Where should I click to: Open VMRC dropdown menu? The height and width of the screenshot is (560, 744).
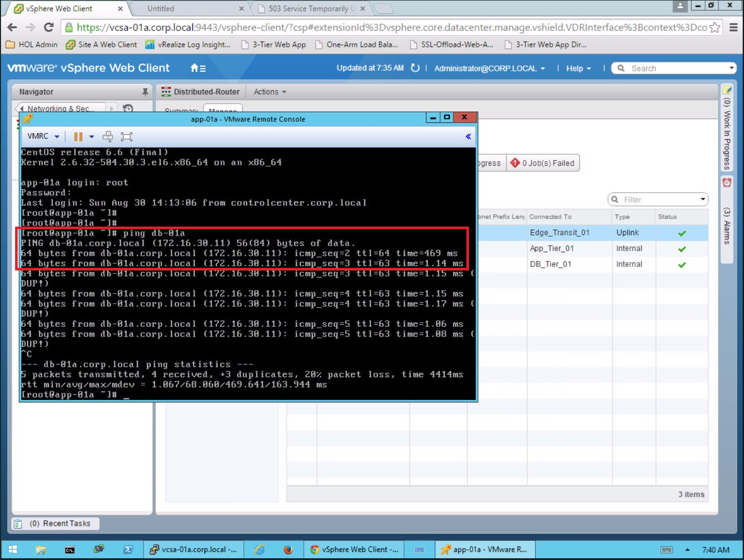pos(43,136)
